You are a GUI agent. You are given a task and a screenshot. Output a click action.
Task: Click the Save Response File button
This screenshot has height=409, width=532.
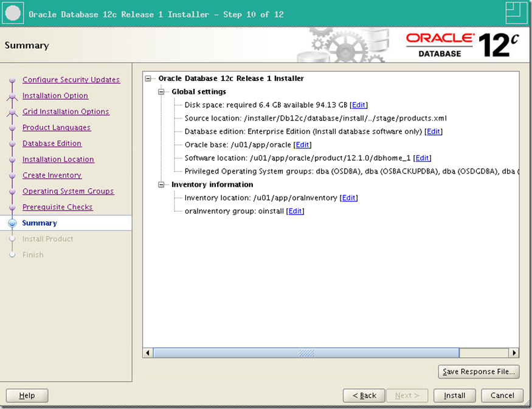coord(478,372)
